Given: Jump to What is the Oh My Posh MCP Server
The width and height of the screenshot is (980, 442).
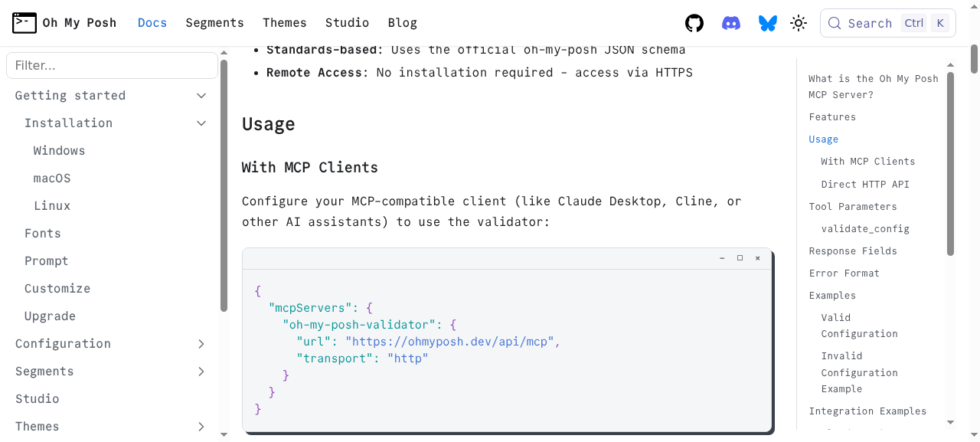Looking at the screenshot, I should 874,87.
